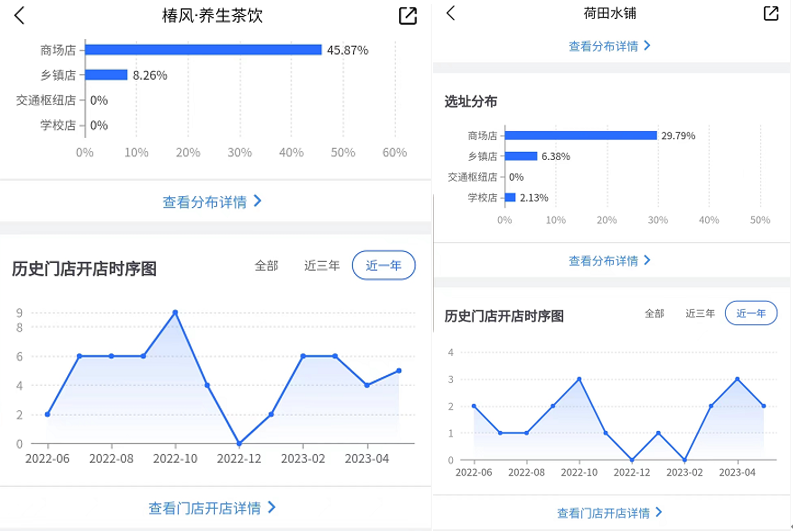Select 全部 range in 椿风·养生茶饮 chart
The image size is (793, 531).
point(266,266)
